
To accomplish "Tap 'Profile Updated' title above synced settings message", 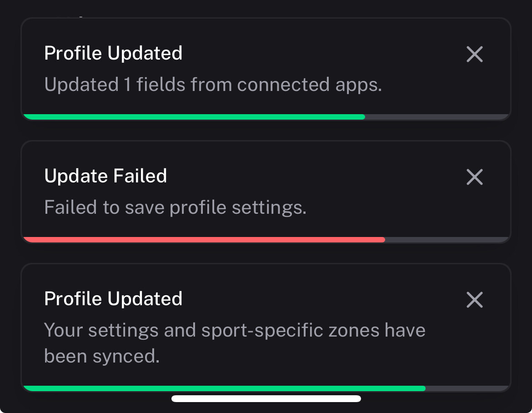I will point(113,299).
